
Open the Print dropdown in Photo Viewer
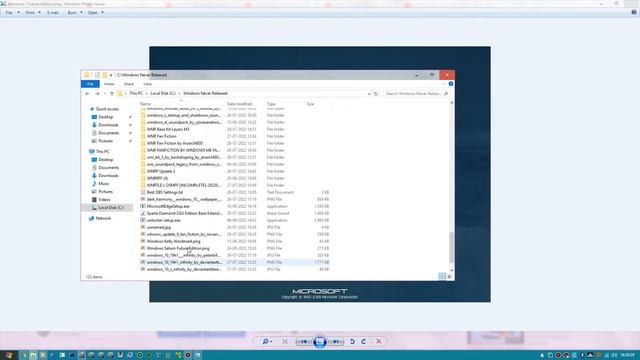pyautogui.click(x=33, y=13)
